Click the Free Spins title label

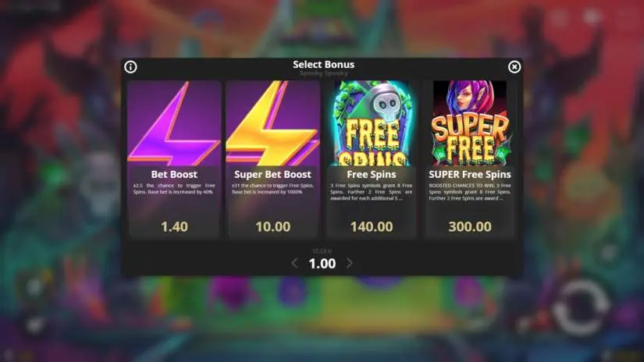tap(372, 175)
